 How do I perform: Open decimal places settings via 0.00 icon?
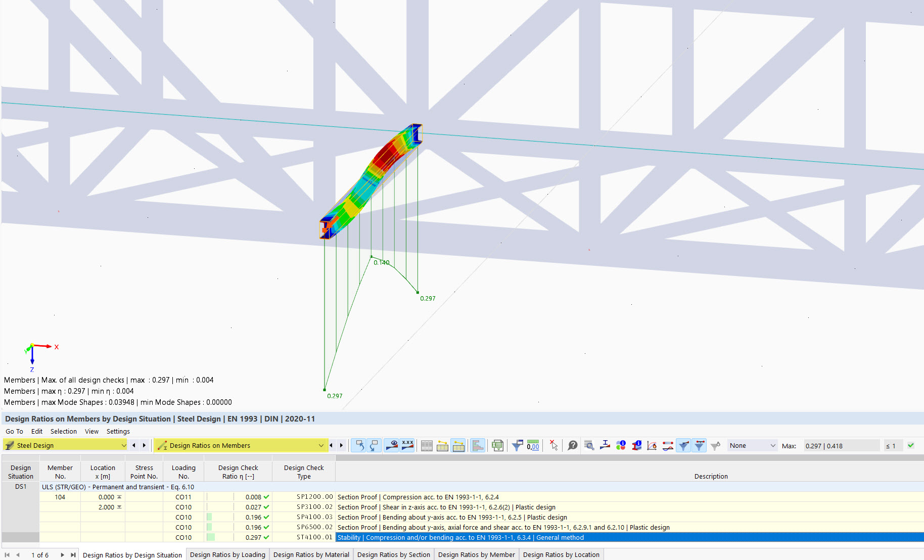pyautogui.click(x=532, y=445)
